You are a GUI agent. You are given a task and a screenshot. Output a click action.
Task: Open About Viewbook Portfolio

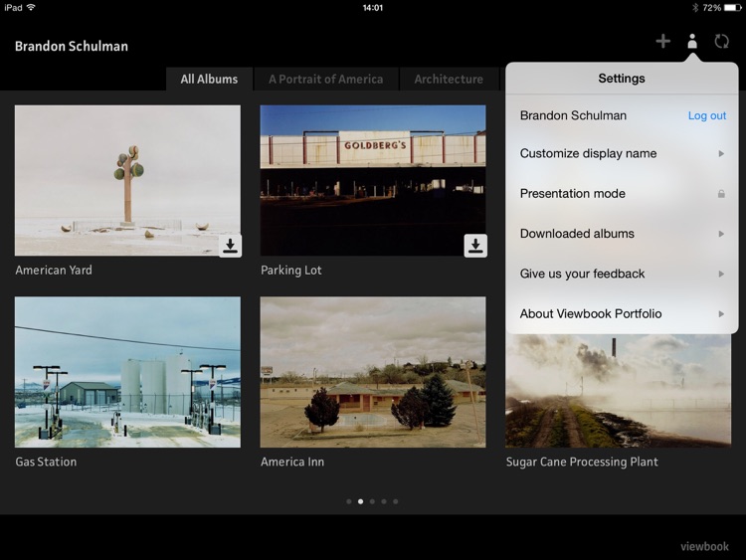(x=622, y=313)
